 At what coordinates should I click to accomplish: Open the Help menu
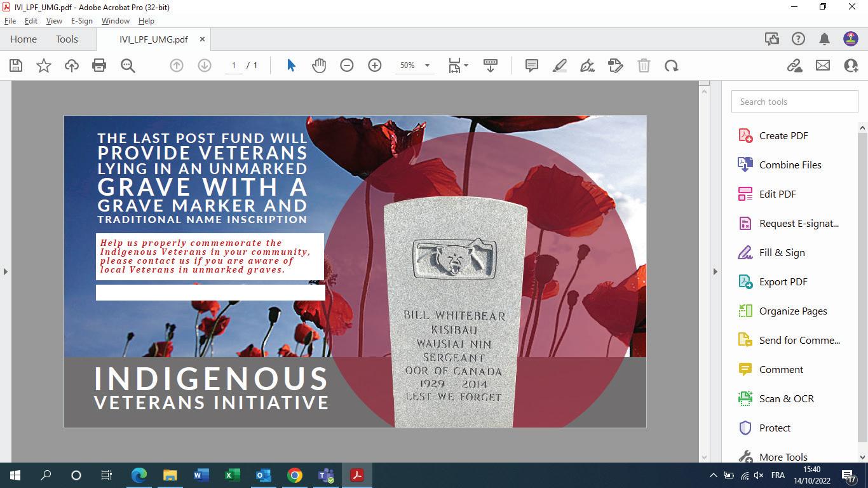(146, 21)
